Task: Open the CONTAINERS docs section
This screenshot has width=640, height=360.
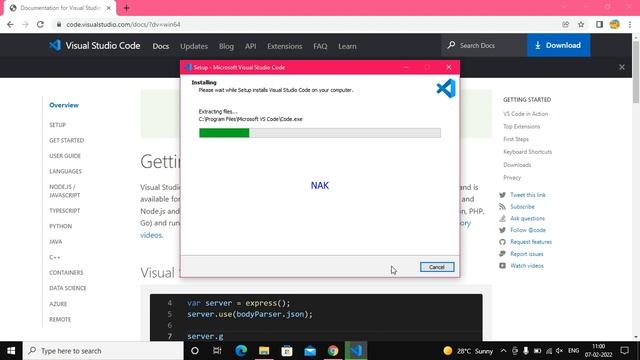Action: (66, 273)
